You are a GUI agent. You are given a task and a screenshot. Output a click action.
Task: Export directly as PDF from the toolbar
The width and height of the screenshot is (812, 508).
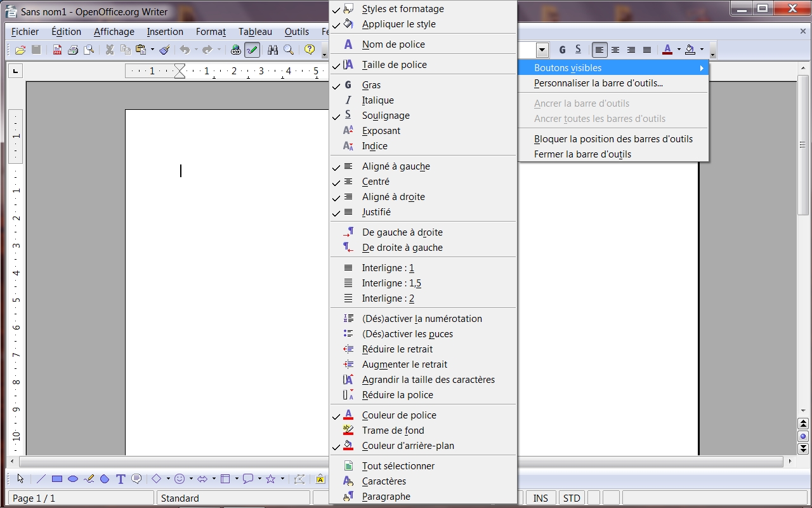point(57,50)
